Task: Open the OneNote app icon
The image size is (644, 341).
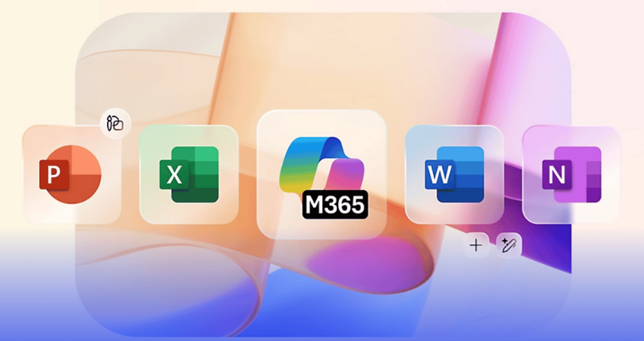Action: coord(572,175)
